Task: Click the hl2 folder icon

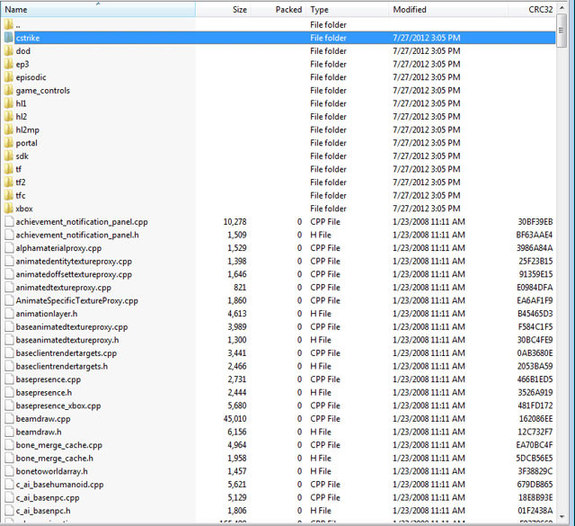Action: 9,116
